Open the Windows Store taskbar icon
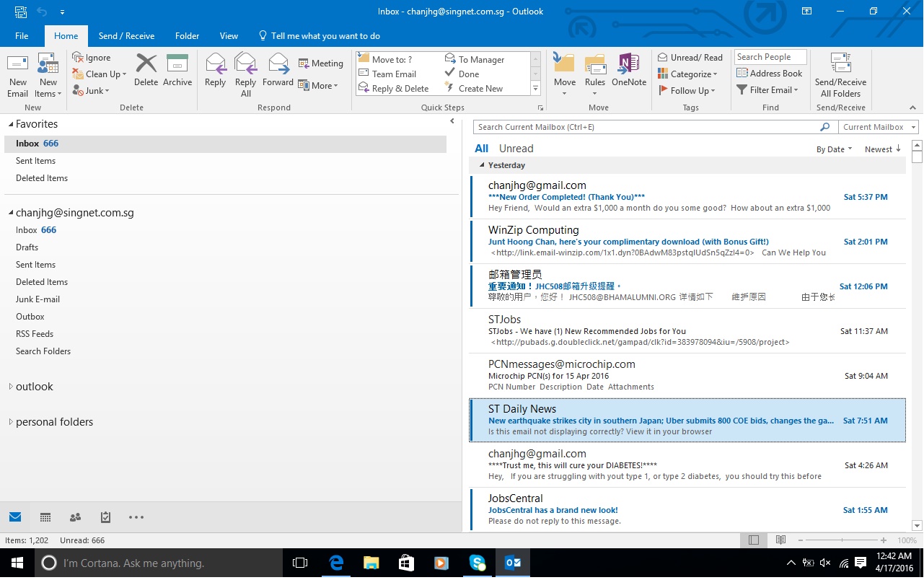Image resolution: width=924 pixels, height=580 pixels. point(406,563)
